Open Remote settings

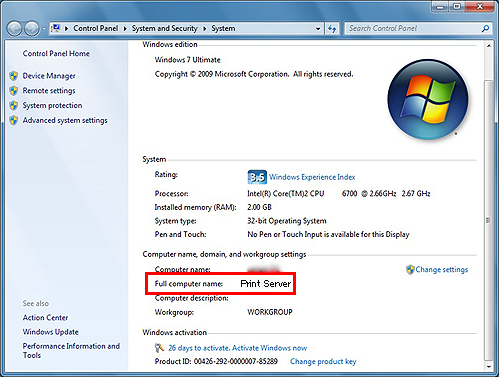click(49, 91)
